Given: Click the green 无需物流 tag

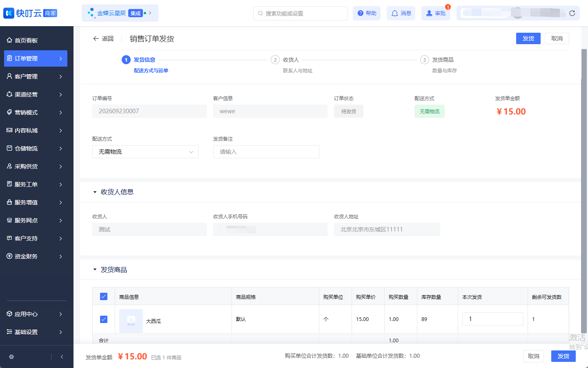Looking at the screenshot, I should click(x=430, y=111).
